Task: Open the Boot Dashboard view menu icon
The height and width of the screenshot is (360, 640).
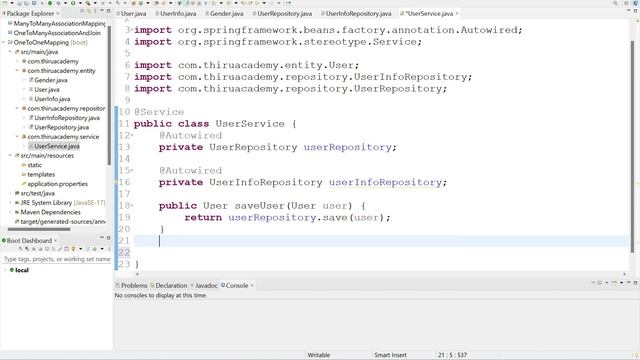Action: (109, 249)
